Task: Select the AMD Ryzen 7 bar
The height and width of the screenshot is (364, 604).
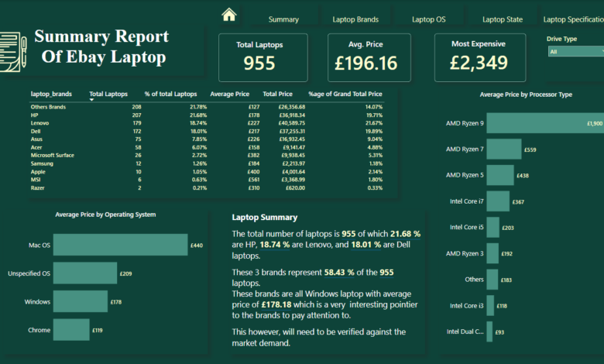Action: (504, 149)
